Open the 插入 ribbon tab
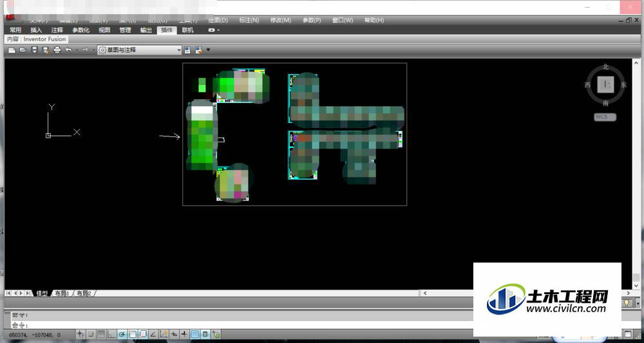Image resolution: width=644 pixels, height=343 pixels. 36,30
